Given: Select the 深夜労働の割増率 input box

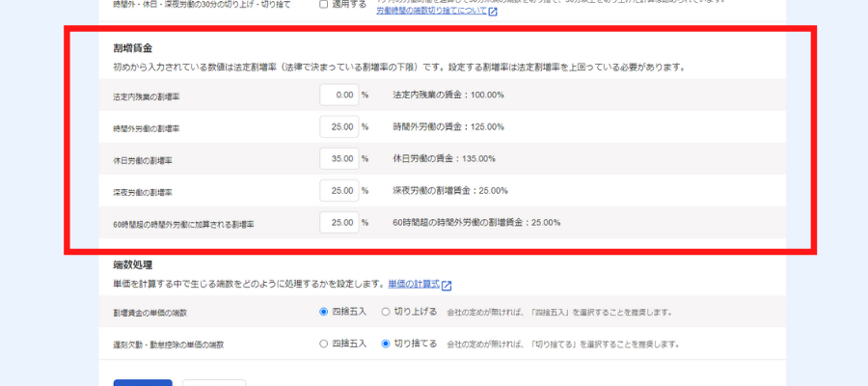Looking at the screenshot, I should pos(339,191).
